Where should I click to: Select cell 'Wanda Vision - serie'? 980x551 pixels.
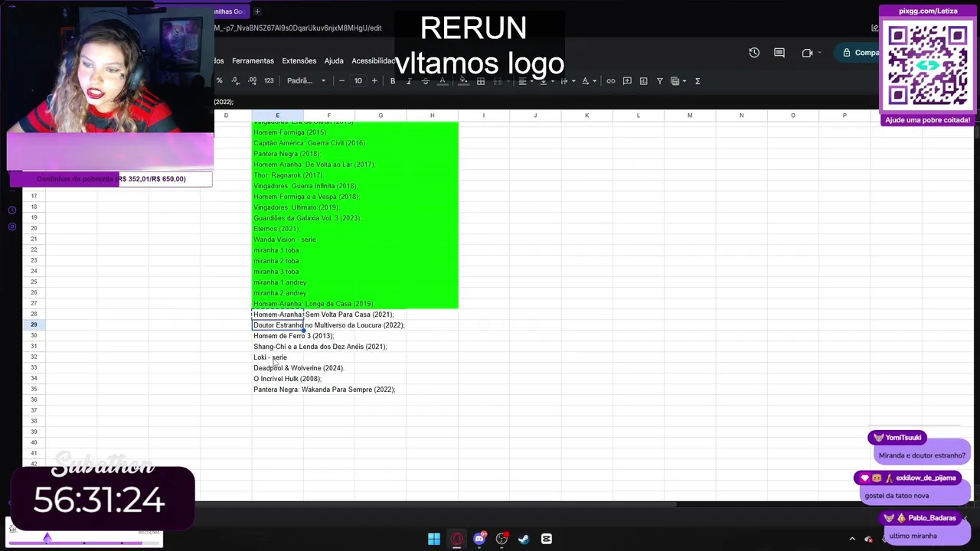click(x=284, y=240)
